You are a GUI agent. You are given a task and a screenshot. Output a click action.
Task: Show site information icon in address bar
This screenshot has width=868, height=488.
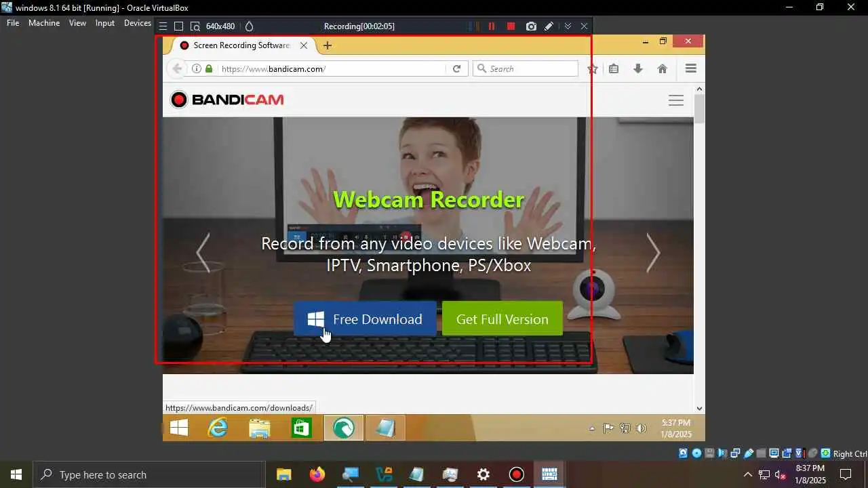click(x=197, y=68)
